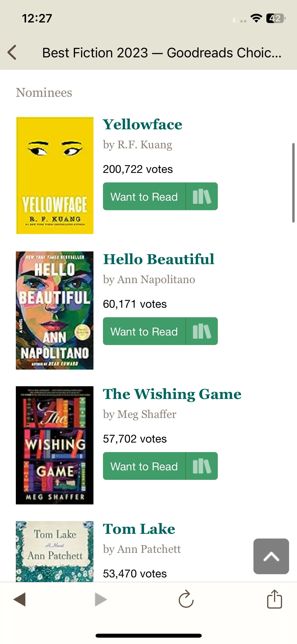Tap the Hello Beautiful book cover
Image resolution: width=297 pixels, height=644 pixels.
click(55, 310)
